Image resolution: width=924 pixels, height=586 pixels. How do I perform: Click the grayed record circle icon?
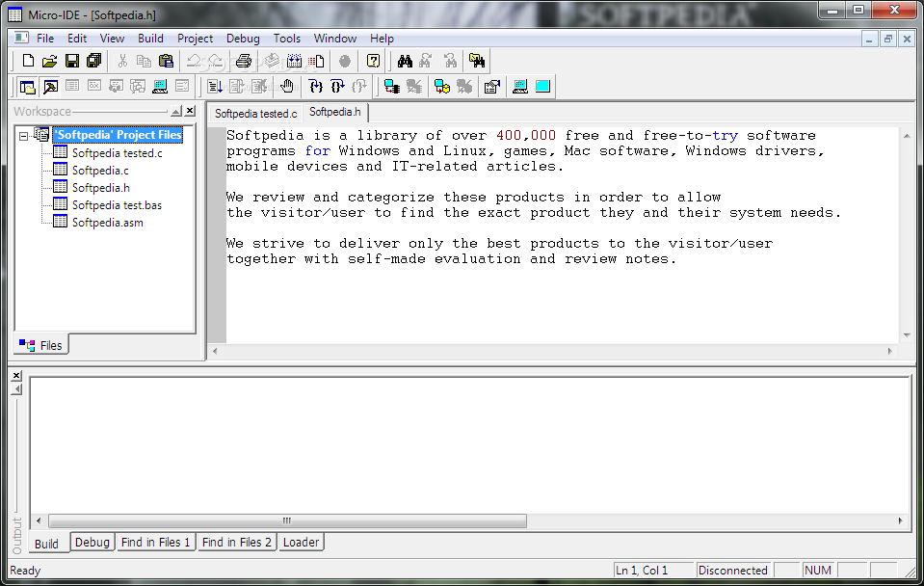tap(345, 61)
